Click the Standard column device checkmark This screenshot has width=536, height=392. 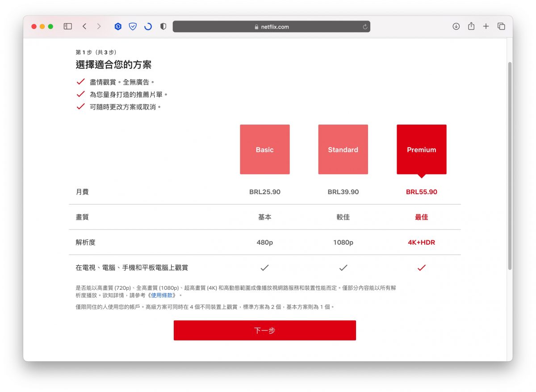[x=343, y=268]
